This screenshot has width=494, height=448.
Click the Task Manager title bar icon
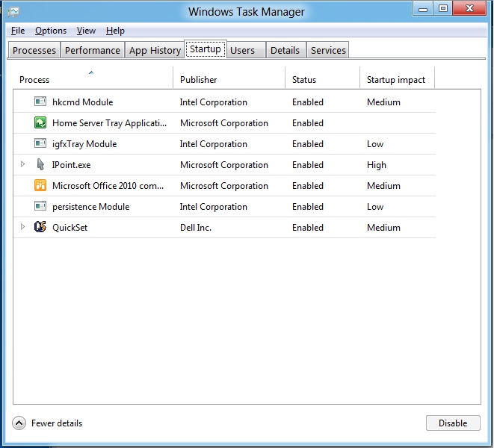13,12
